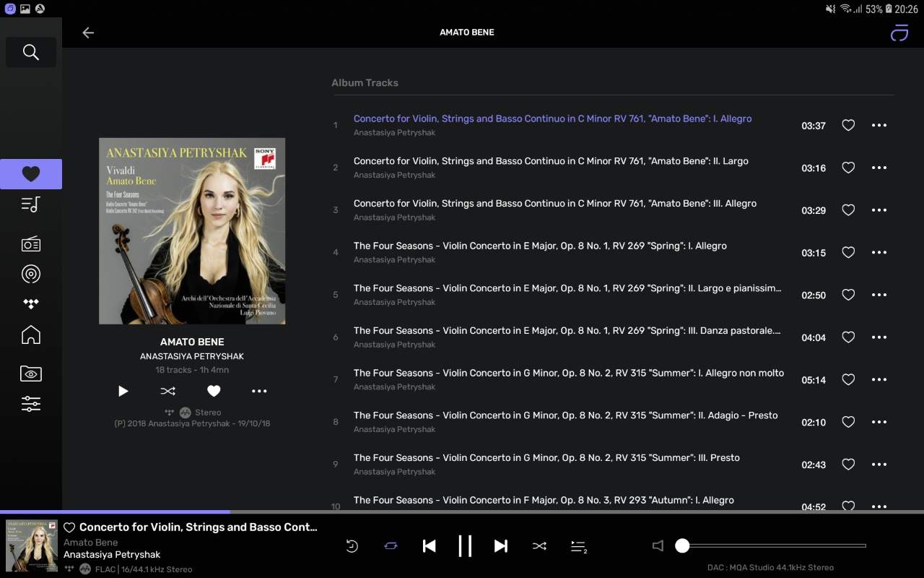Toggle album favorite heart under Amato Bene

(x=214, y=391)
